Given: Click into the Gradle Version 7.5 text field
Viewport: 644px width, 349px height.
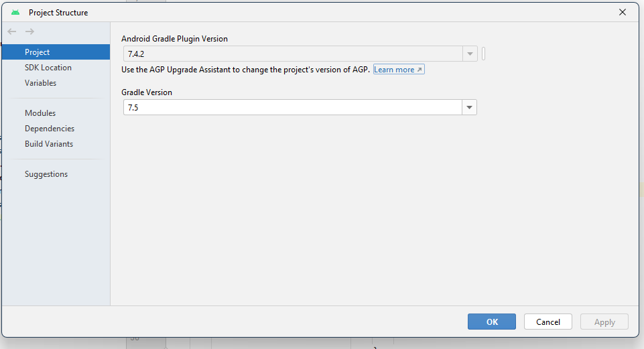Looking at the screenshot, I should (292, 108).
